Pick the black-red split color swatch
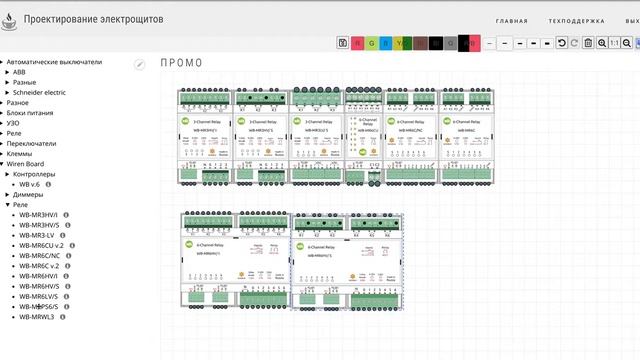Viewport: 640px width, 360px height. point(469,43)
